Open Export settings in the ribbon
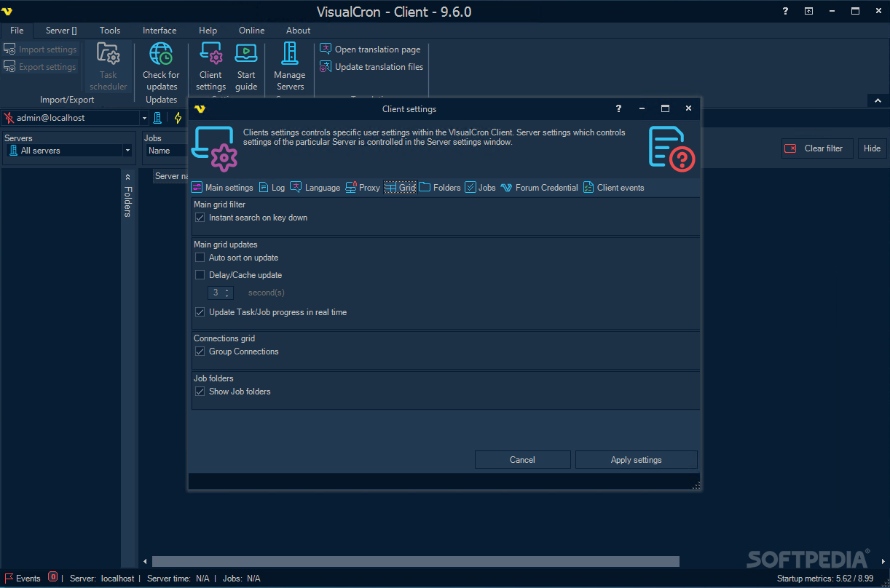The height and width of the screenshot is (588, 890). tap(41, 67)
